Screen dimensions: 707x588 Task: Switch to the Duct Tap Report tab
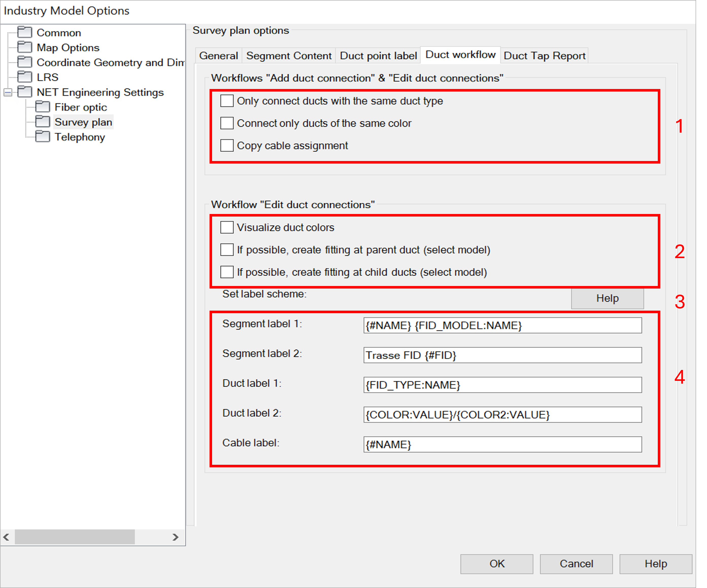tap(544, 56)
